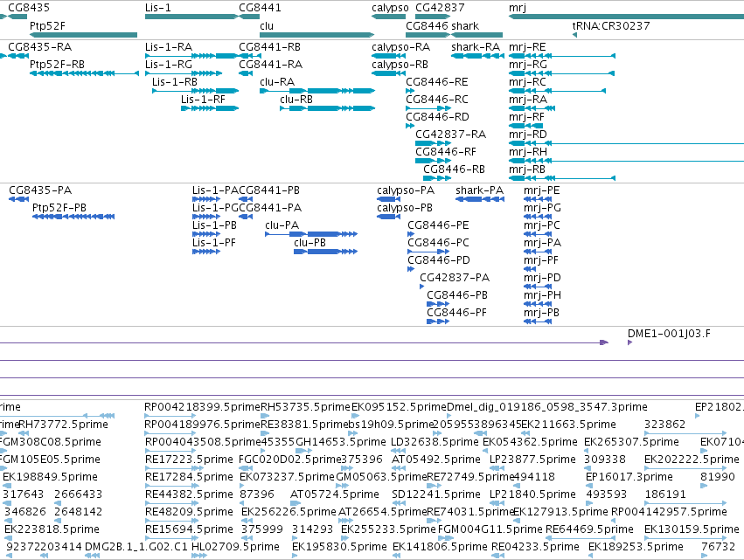Click EST label RH73772.5prime
Image resolution: width=744 pixels, height=560 pixels.
coord(63,425)
